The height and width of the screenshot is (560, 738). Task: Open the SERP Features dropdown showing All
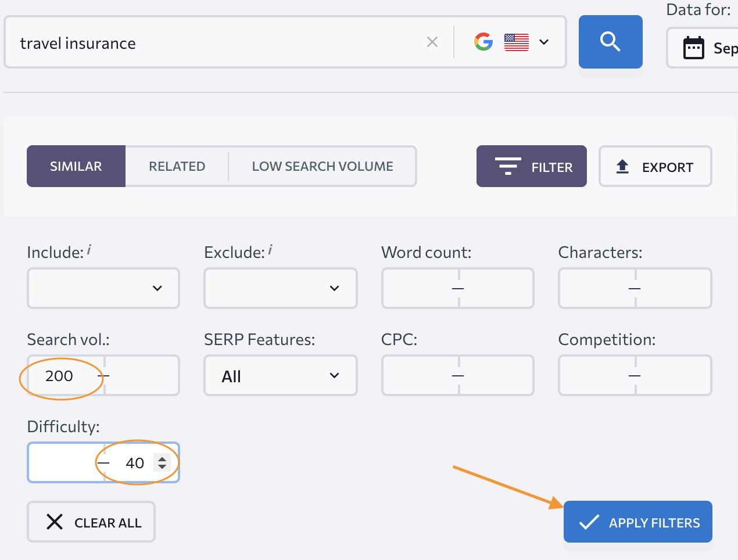[x=280, y=375]
